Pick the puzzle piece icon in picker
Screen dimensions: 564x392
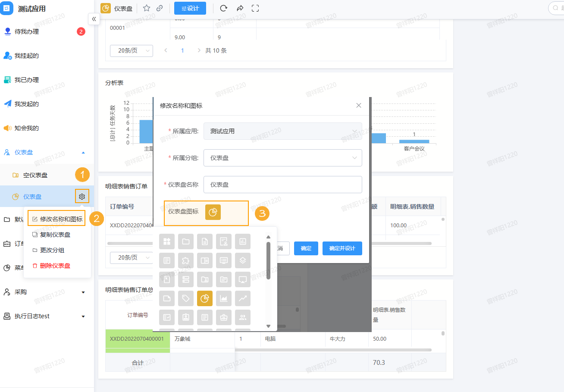[x=186, y=260]
